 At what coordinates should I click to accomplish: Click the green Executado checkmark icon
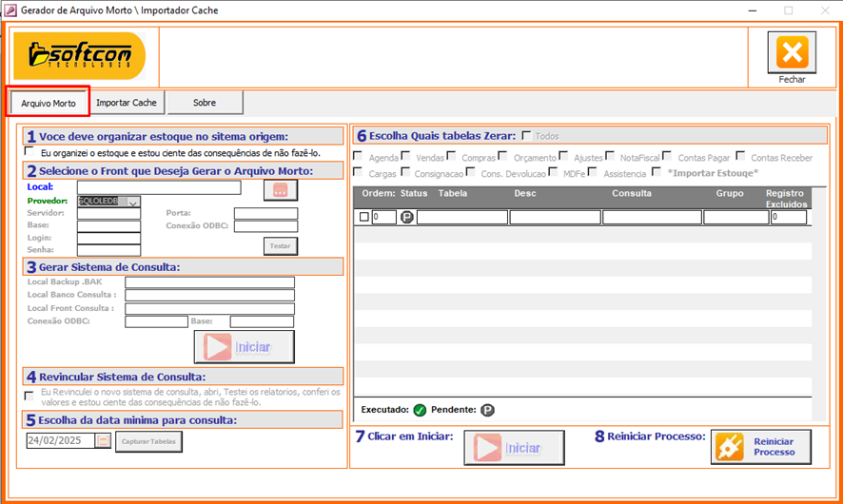[420, 411]
